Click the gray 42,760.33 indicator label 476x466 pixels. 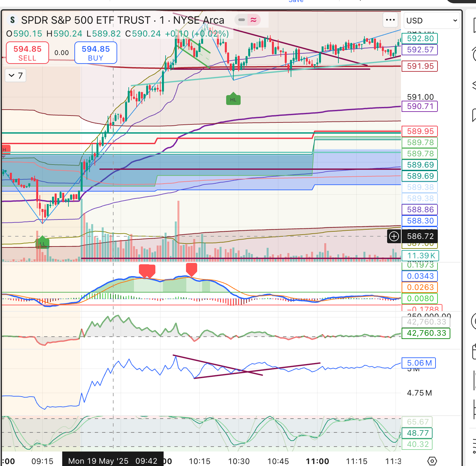426,322
